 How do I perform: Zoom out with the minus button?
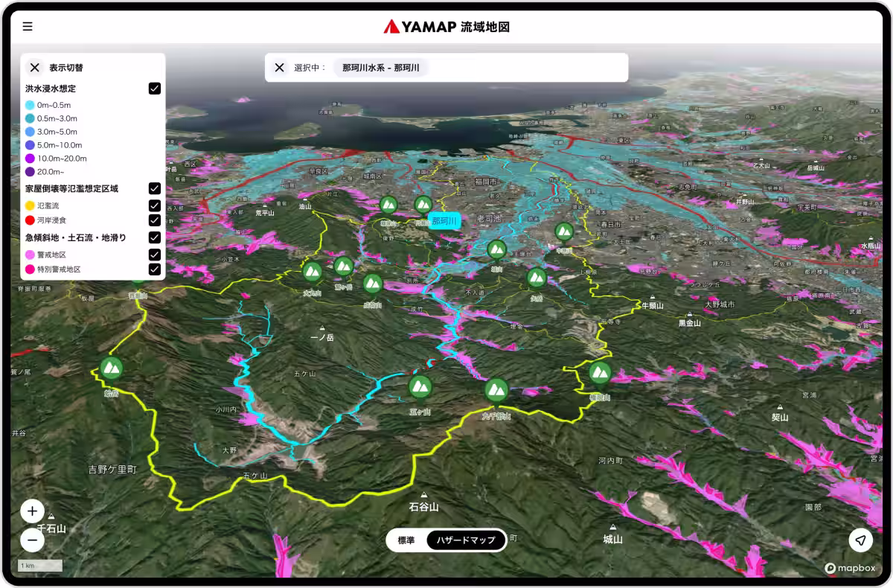coord(32,540)
